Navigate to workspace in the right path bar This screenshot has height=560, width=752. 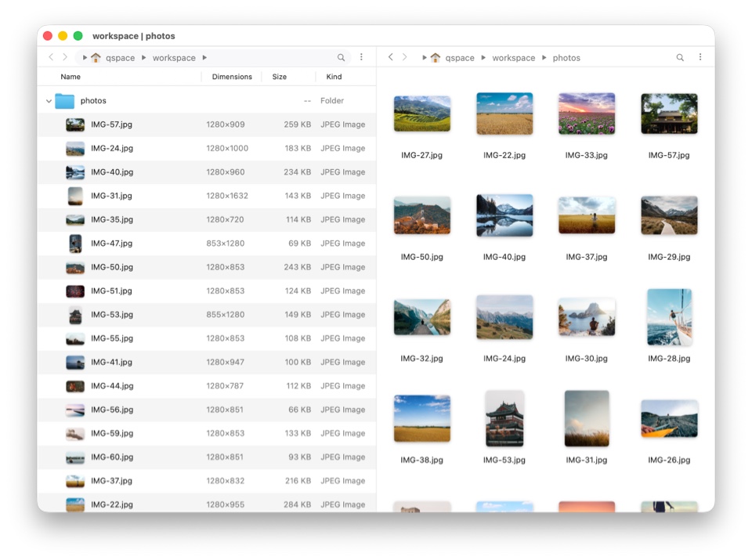point(513,58)
